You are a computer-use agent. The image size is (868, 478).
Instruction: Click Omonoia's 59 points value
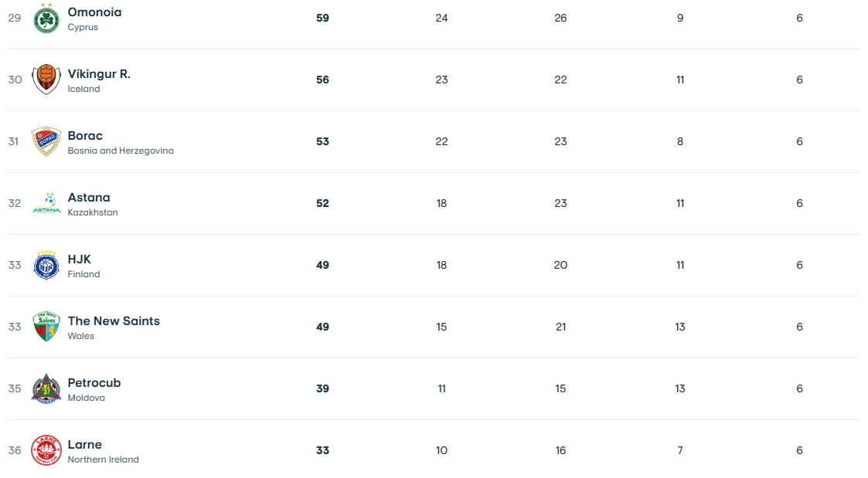click(322, 18)
